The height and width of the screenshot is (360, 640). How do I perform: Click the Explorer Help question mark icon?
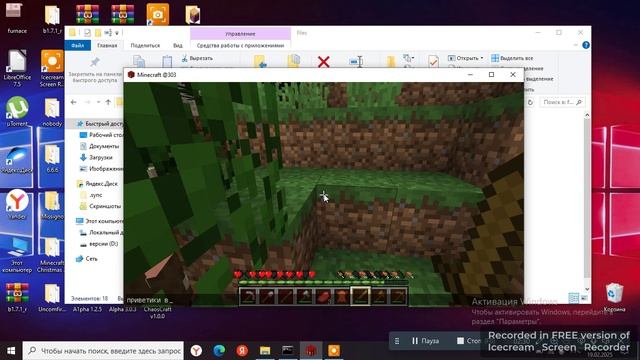586,45
